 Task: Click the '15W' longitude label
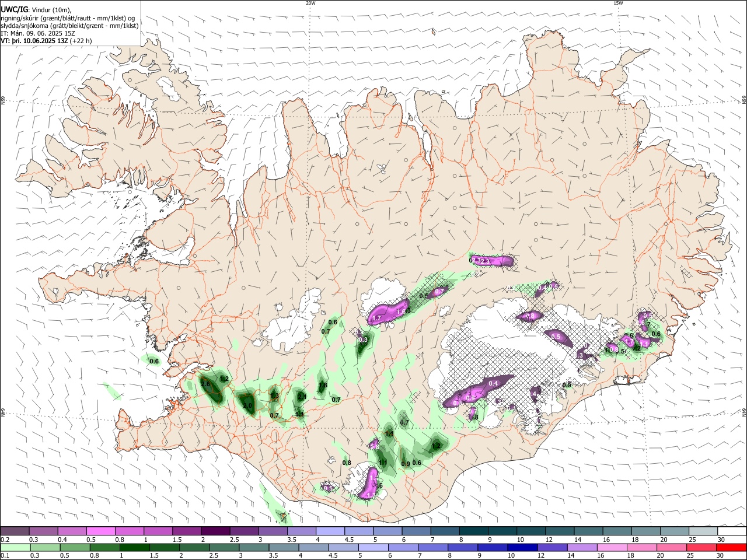click(618, 3)
